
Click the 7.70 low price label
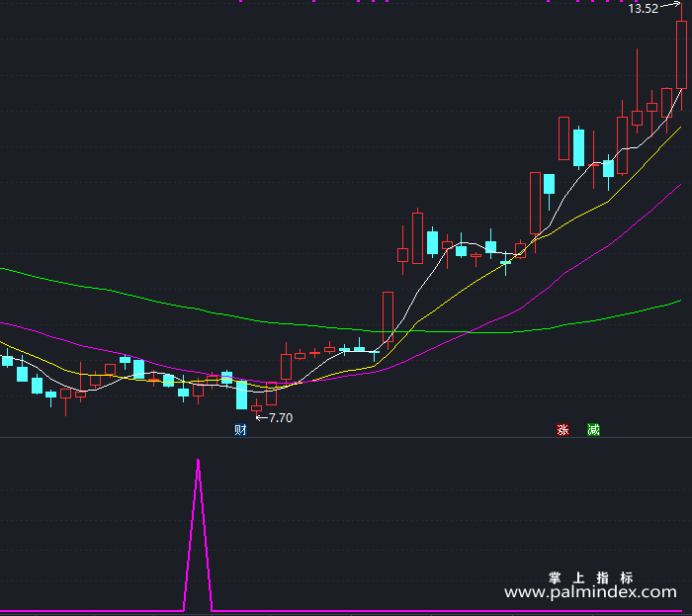(281, 417)
